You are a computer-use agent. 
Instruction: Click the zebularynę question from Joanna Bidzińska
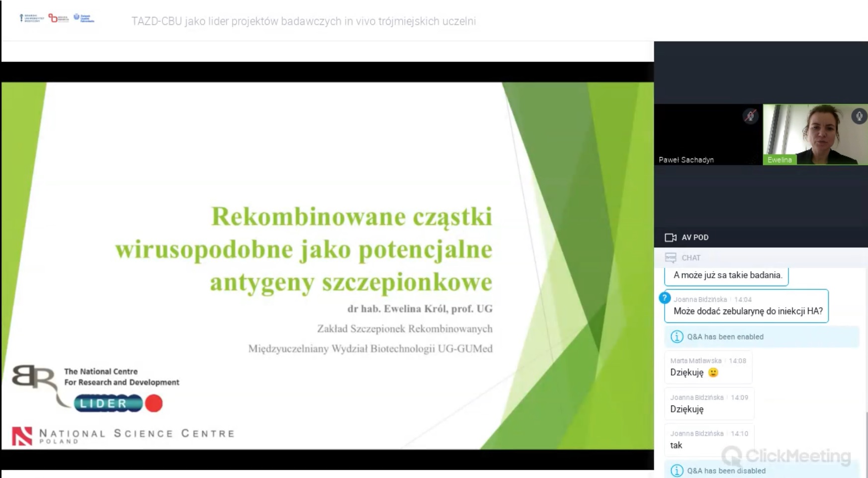click(747, 311)
